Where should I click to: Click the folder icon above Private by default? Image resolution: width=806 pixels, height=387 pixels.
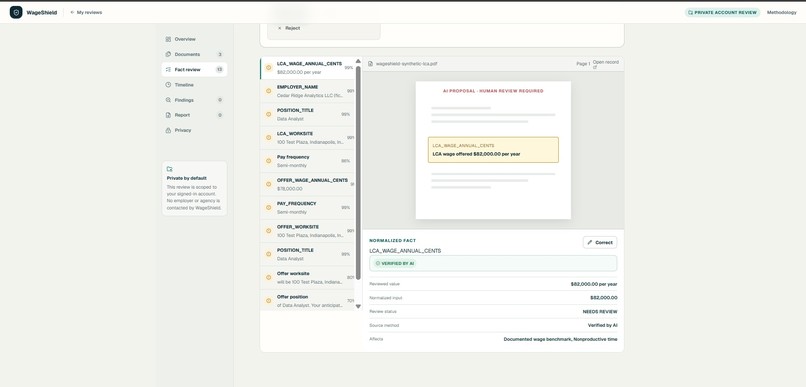170,169
